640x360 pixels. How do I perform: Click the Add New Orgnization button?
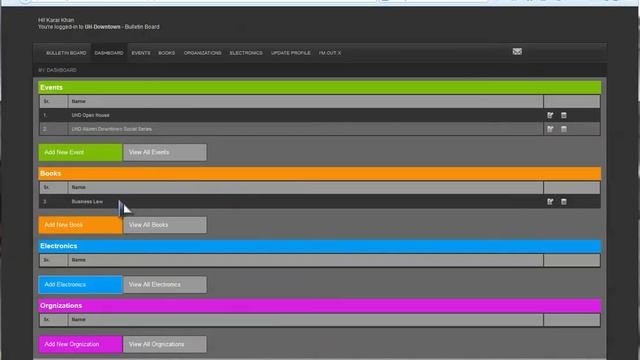(x=80, y=344)
